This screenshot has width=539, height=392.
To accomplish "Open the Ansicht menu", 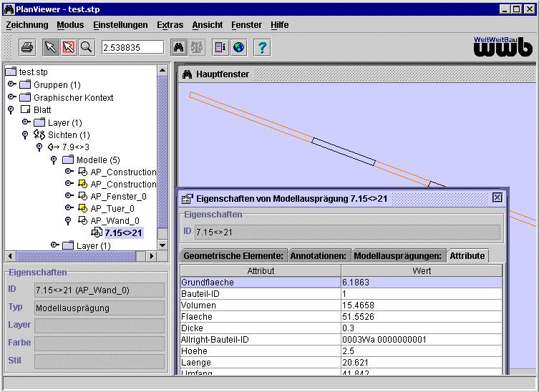I will pyautogui.click(x=208, y=25).
